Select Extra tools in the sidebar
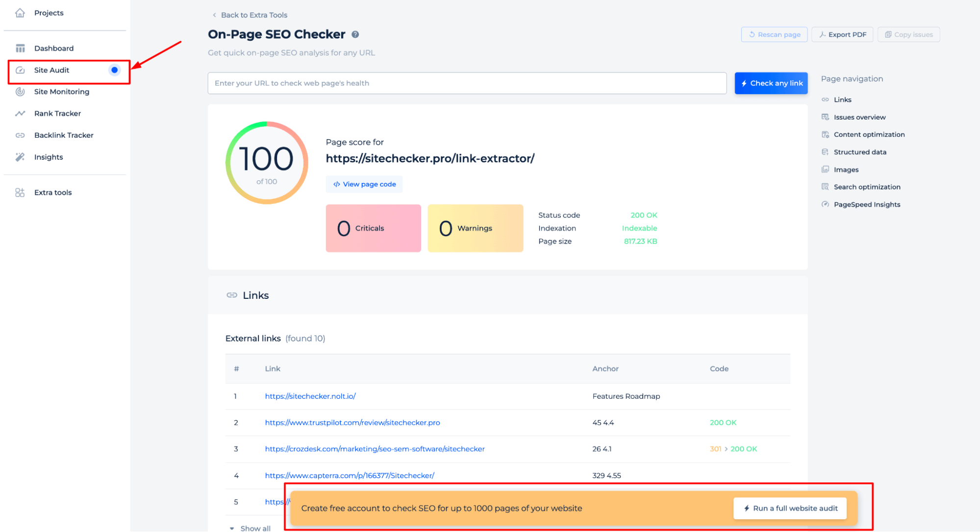This screenshot has height=532, width=980. (x=53, y=193)
